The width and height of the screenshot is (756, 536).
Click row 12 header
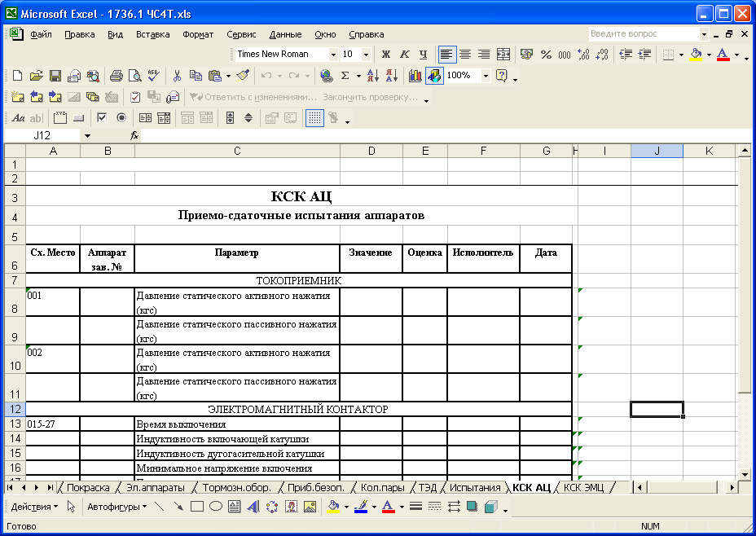click(15, 409)
